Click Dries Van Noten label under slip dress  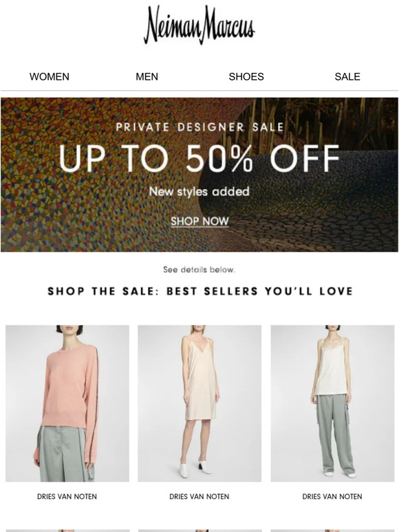pos(199,496)
